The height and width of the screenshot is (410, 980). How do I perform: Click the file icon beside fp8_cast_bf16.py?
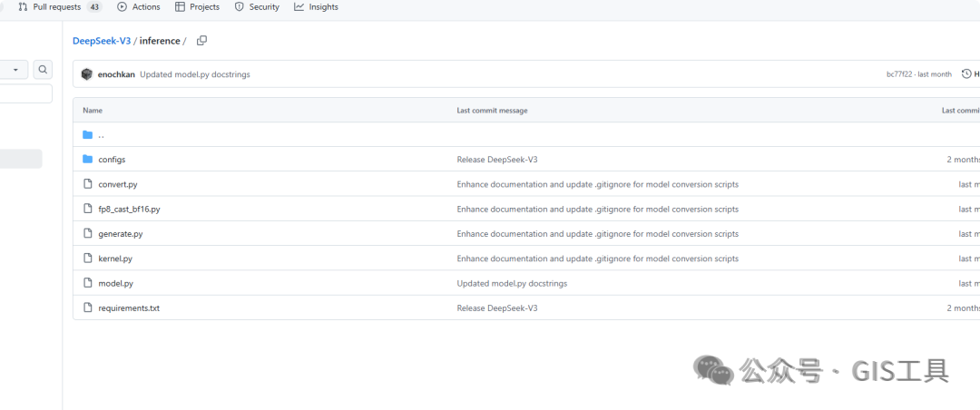(87, 209)
